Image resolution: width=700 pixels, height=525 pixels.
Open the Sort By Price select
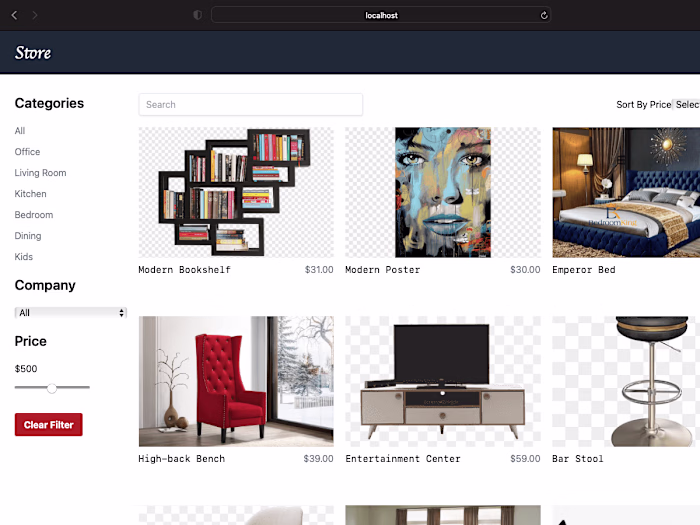(687, 104)
